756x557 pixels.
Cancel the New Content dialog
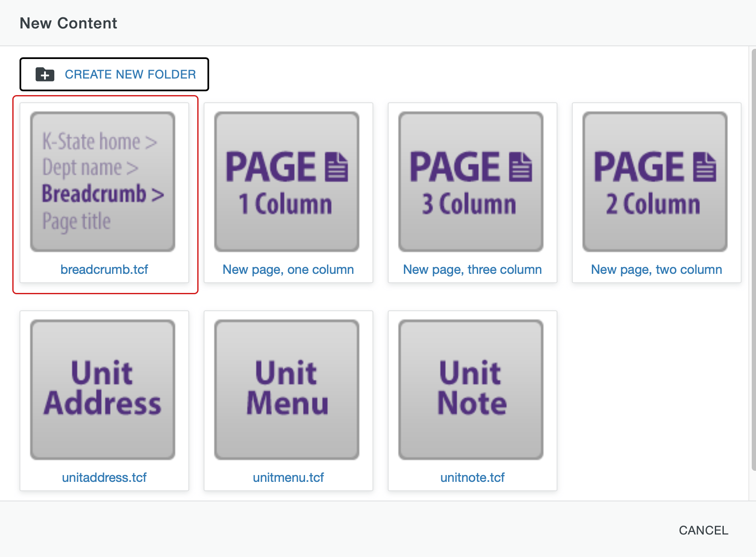tap(703, 530)
